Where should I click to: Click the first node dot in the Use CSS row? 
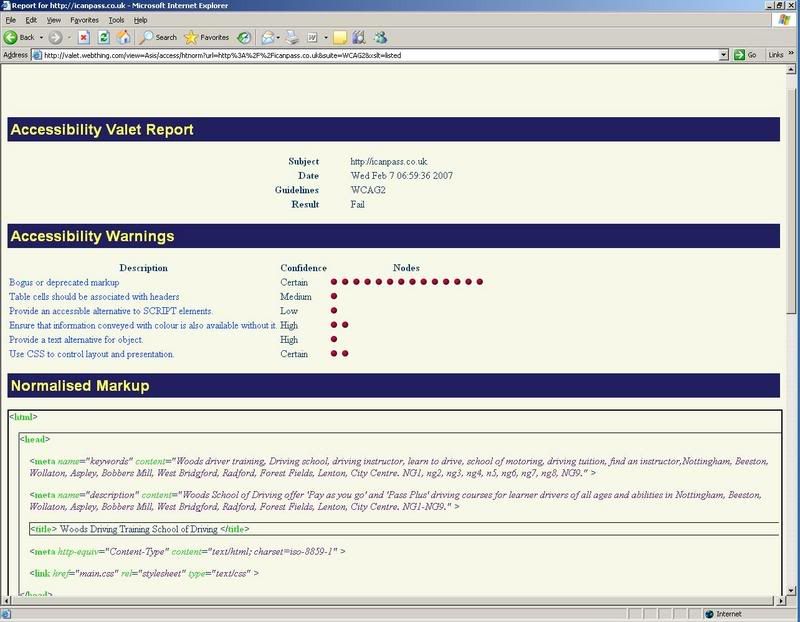(334, 353)
